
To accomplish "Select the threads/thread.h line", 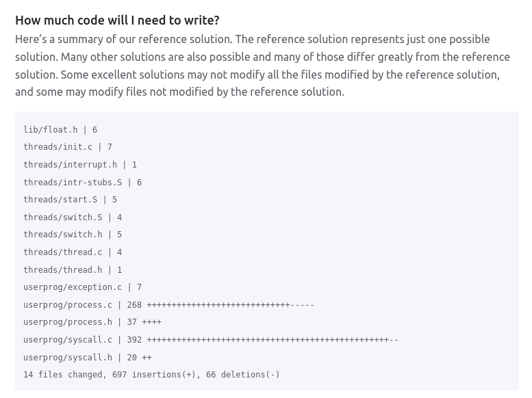I will click(73, 270).
